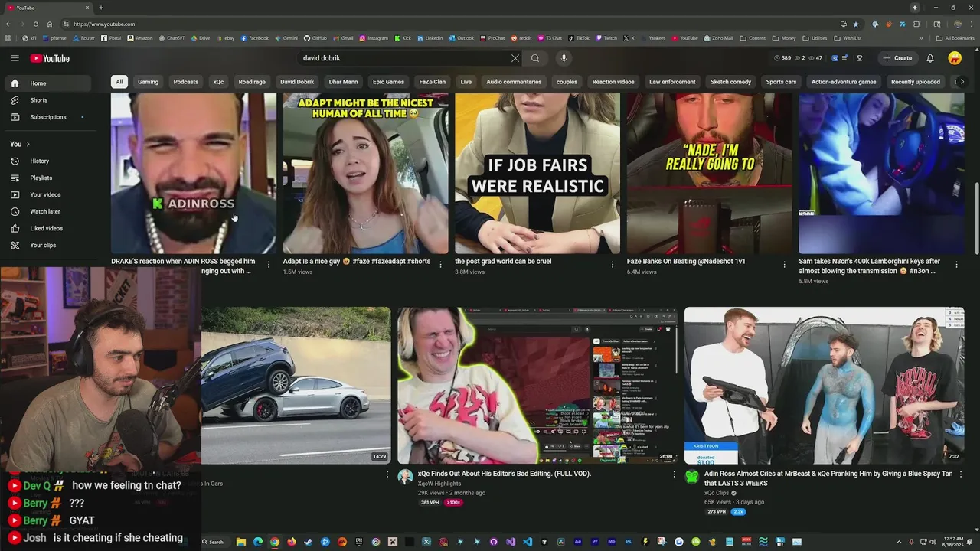
Task: Open the All Bookmarks folder
Action: 955,38
